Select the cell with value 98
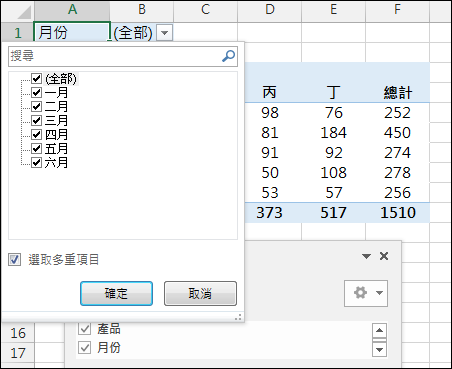This screenshot has height=369, width=452. 269,113
